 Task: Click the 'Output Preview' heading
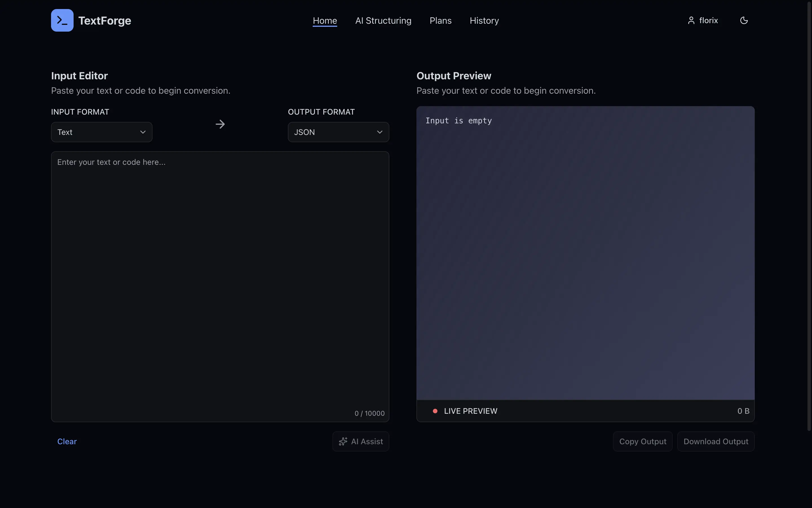tap(454, 76)
